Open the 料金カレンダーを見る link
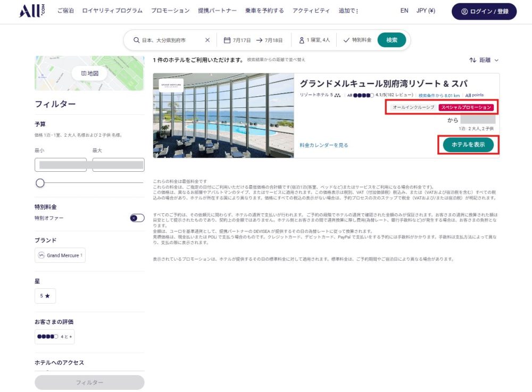The height and width of the screenshot is (392, 532). [323, 145]
